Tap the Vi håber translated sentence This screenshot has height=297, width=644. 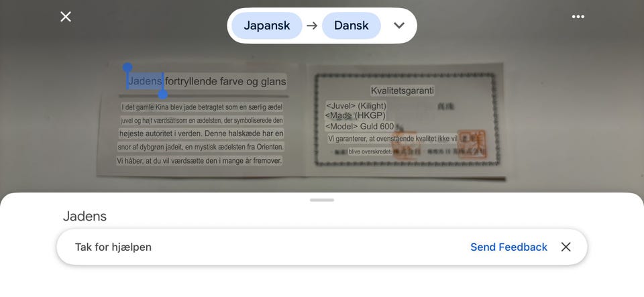click(x=199, y=161)
